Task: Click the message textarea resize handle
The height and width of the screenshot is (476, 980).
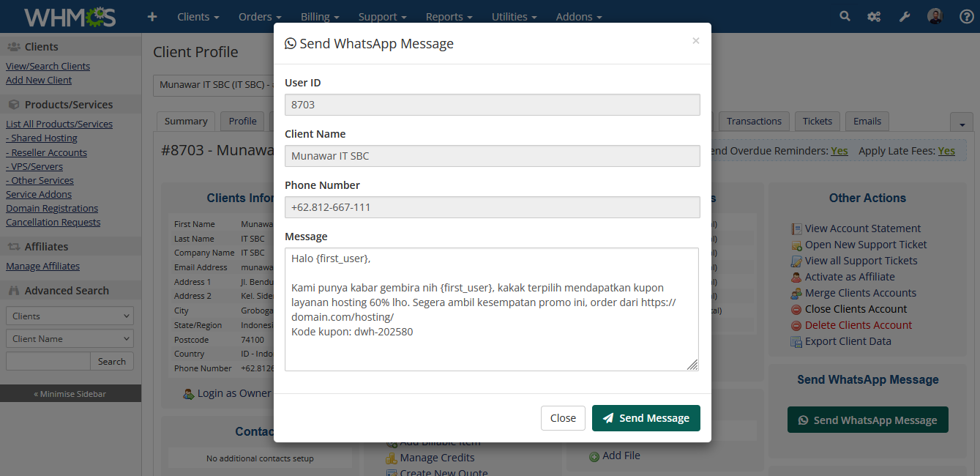Action: tap(692, 365)
